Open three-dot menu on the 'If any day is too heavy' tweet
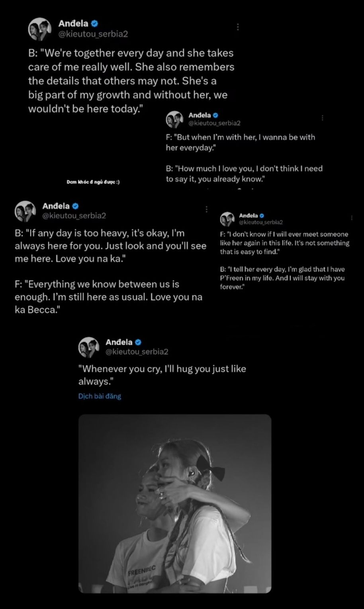The height and width of the screenshot is (609, 364). point(206,209)
